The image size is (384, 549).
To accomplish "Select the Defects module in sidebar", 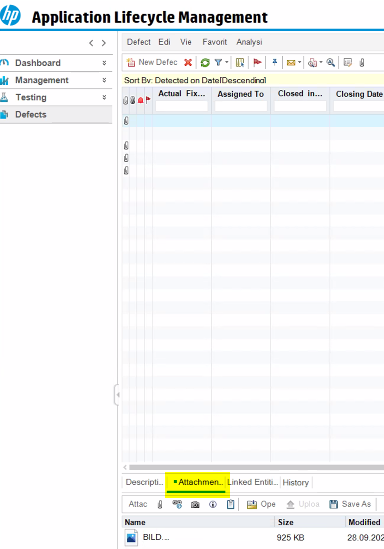I will [56, 114].
